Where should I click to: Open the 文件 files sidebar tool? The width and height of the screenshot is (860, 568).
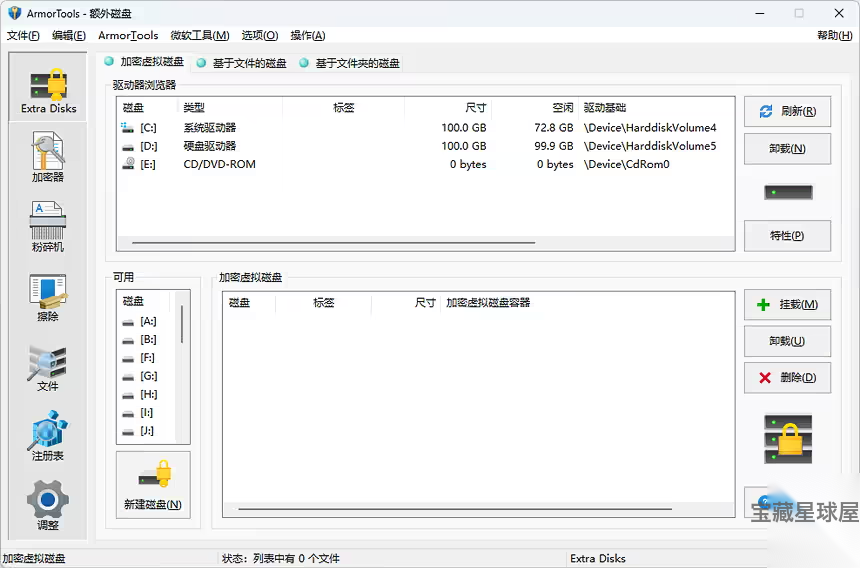click(x=48, y=366)
